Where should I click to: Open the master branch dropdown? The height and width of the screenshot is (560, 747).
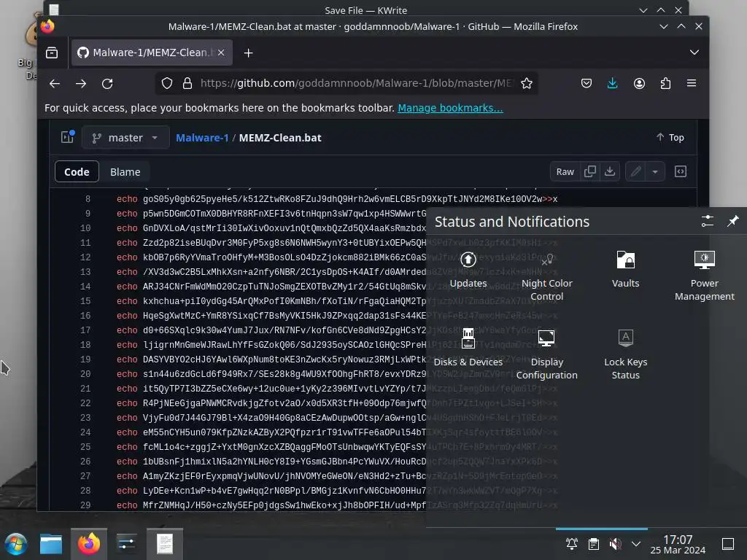click(125, 138)
